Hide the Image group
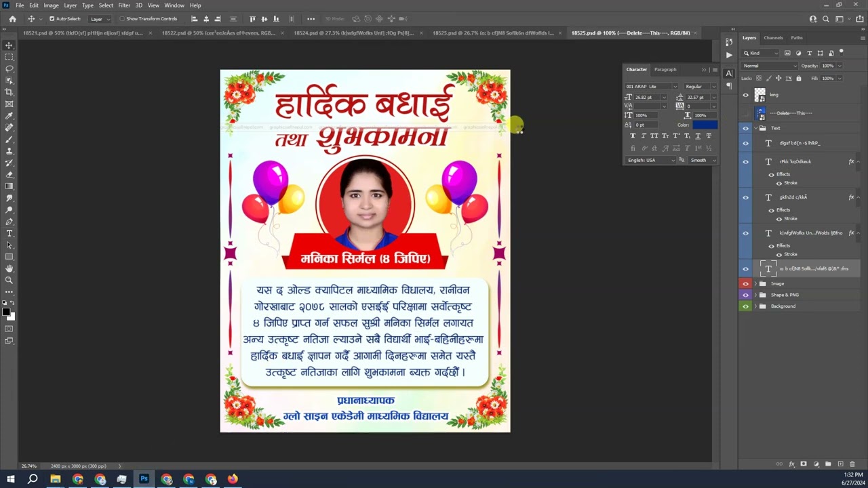This screenshot has width=868, height=488. (x=746, y=284)
